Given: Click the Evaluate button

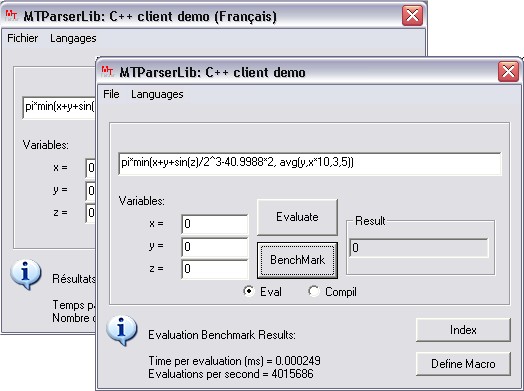Looking at the screenshot, I should [297, 217].
